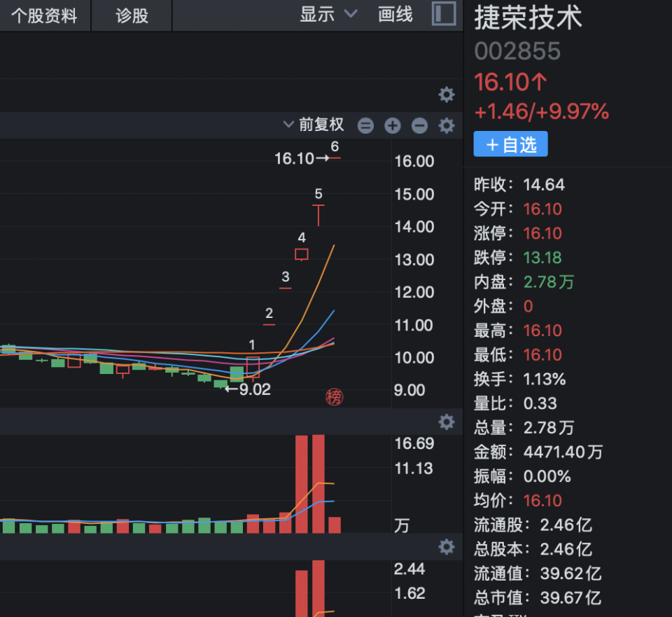672x617 pixels.
Task: Click the 画线 drawing tool button
Action: [x=394, y=13]
